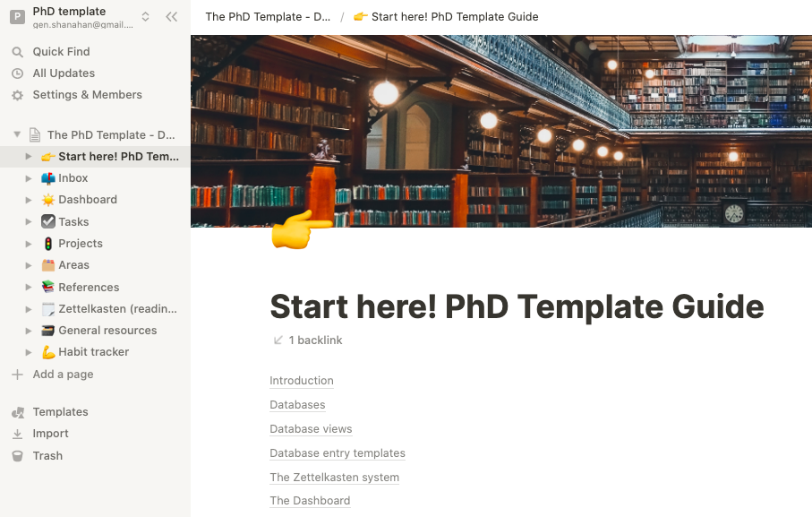Expand the Projects page arrow
This screenshot has height=517, width=812.
pyautogui.click(x=29, y=244)
